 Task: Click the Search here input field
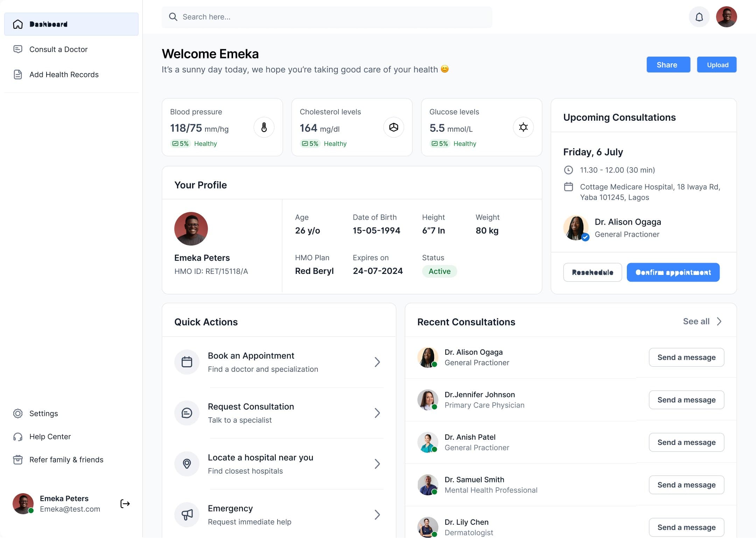[327, 17]
